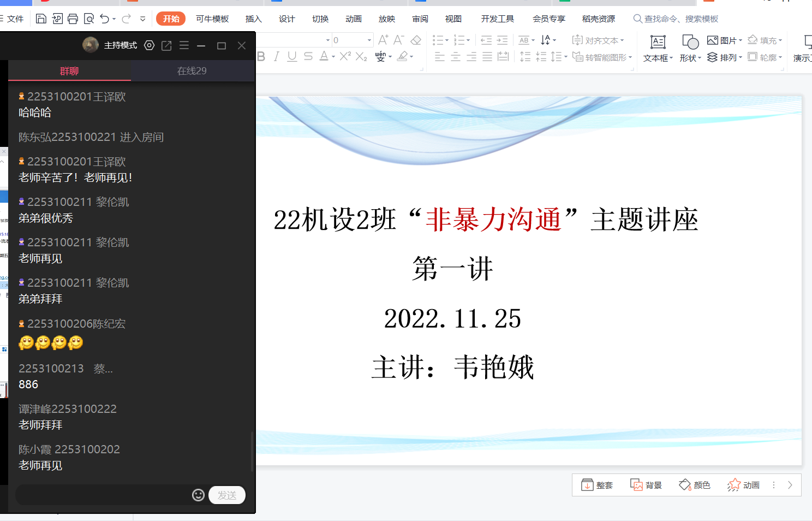
Task: Toggle Strikethrough text formatting
Action: [x=308, y=56]
